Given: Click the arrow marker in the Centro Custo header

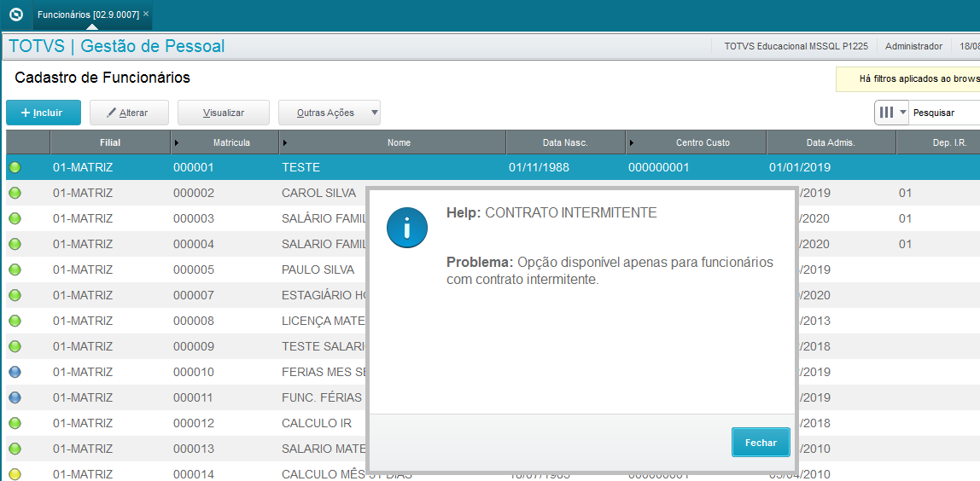Looking at the screenshot, I should point(631,143).
